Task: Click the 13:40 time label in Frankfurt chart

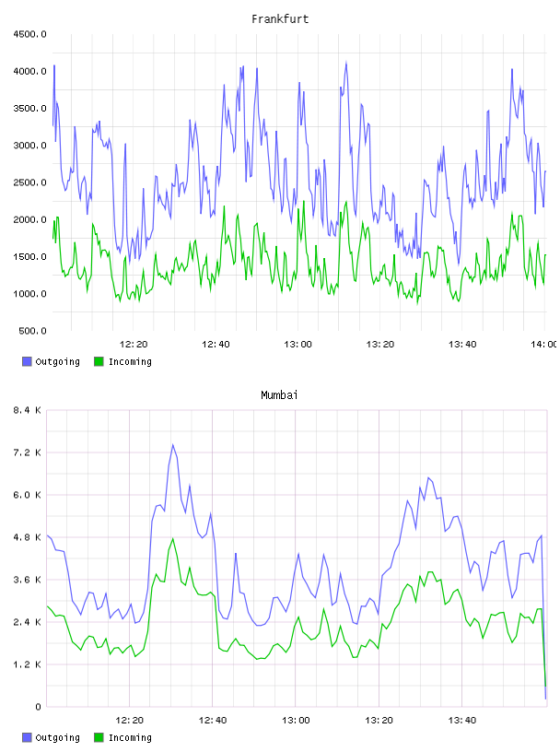Action: click(462, 345)
